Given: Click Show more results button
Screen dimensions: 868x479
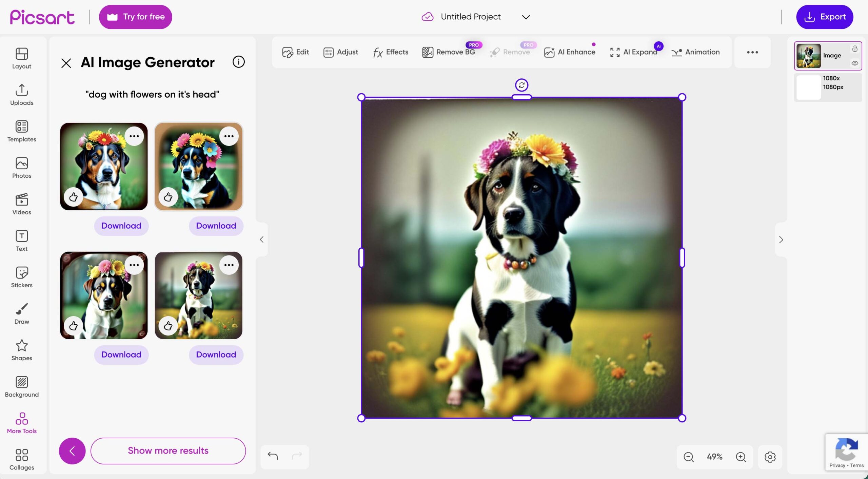Looking at the screenshot, I should 168,451.
